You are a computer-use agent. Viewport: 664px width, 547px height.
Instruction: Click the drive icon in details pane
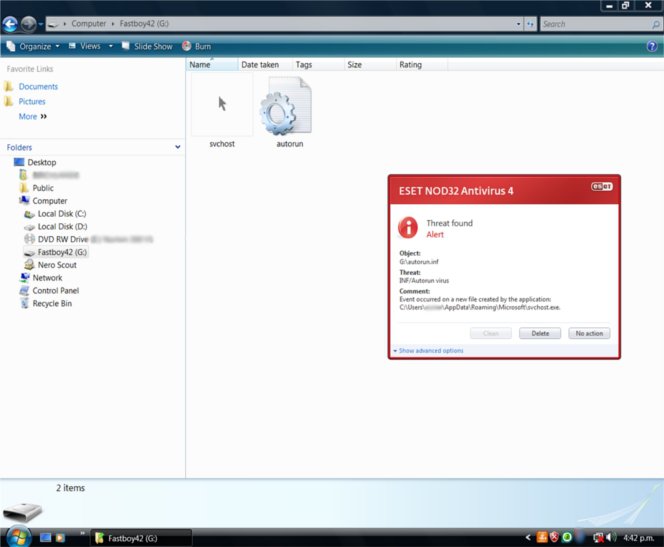pyautogui.click(x=22, y=511)
